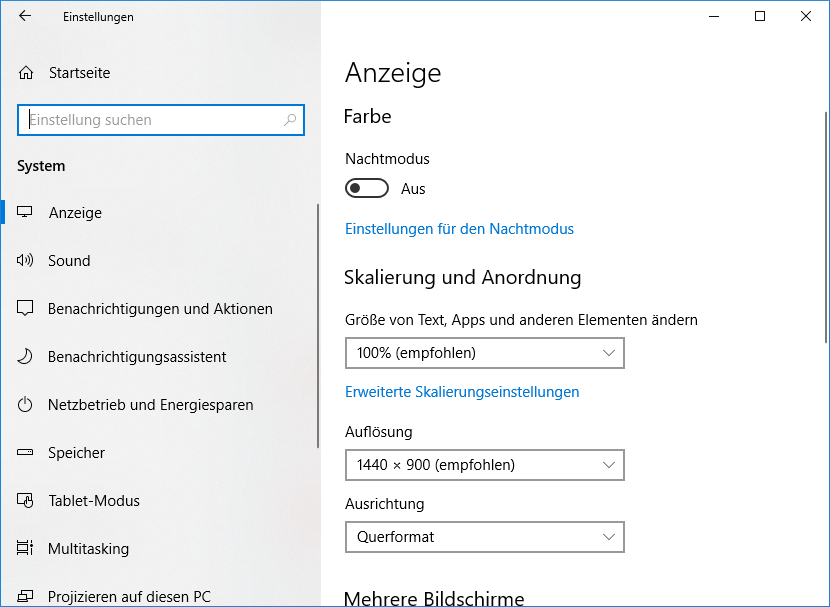Click the search magnifier icon
The image size is (830, 607).
point(290,120)
